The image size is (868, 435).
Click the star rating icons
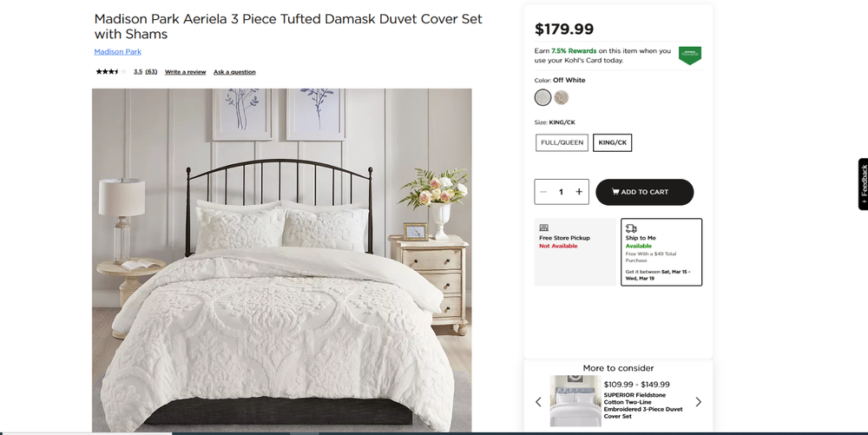coord(110,72)
